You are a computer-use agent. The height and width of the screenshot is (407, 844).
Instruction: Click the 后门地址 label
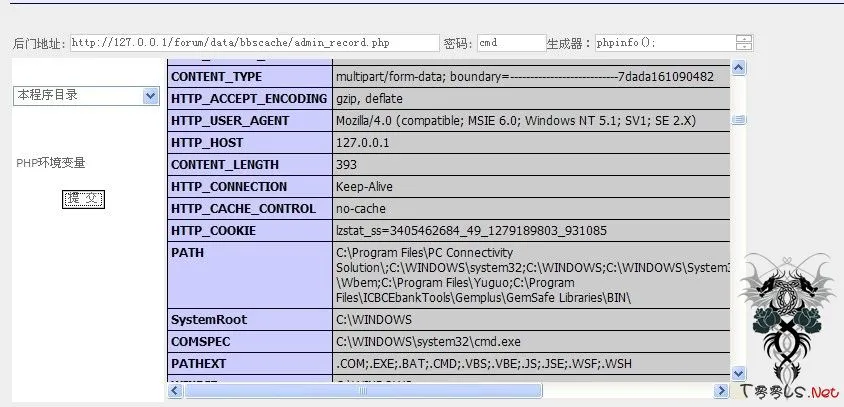39,44
